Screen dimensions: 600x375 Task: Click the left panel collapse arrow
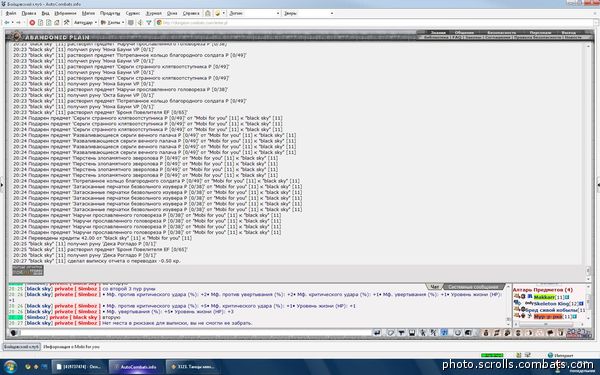click(2, 185)
